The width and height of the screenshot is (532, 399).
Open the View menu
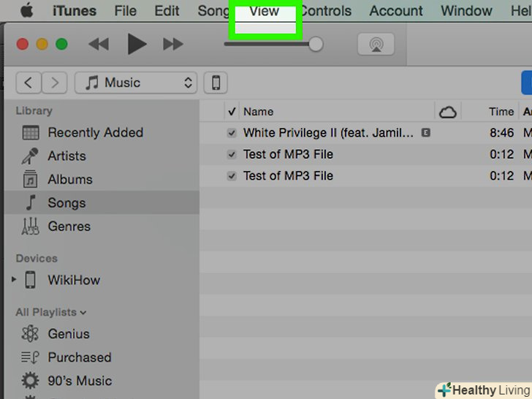click(265, 11)
